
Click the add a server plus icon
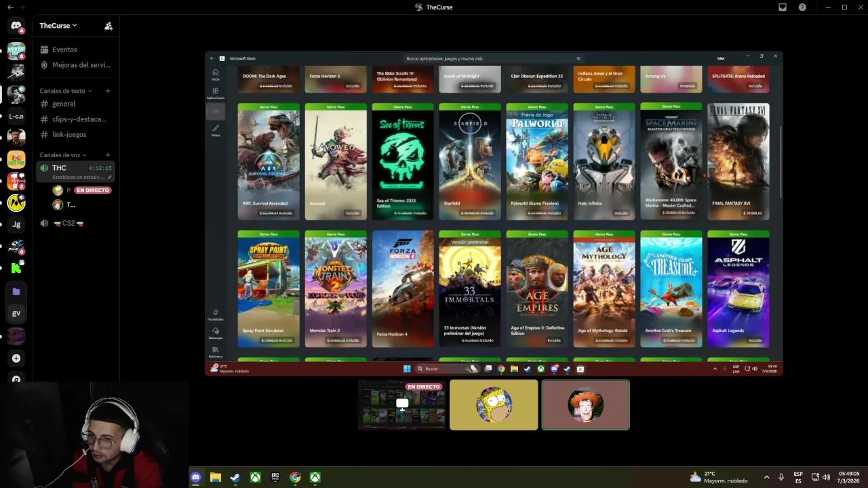click(16, 358)
